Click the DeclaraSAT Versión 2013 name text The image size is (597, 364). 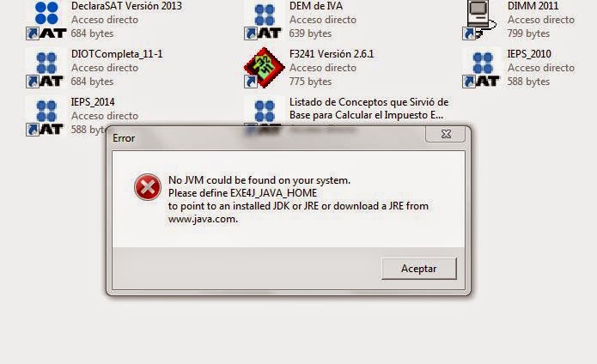pyautogui.click(x=126, y=6)
